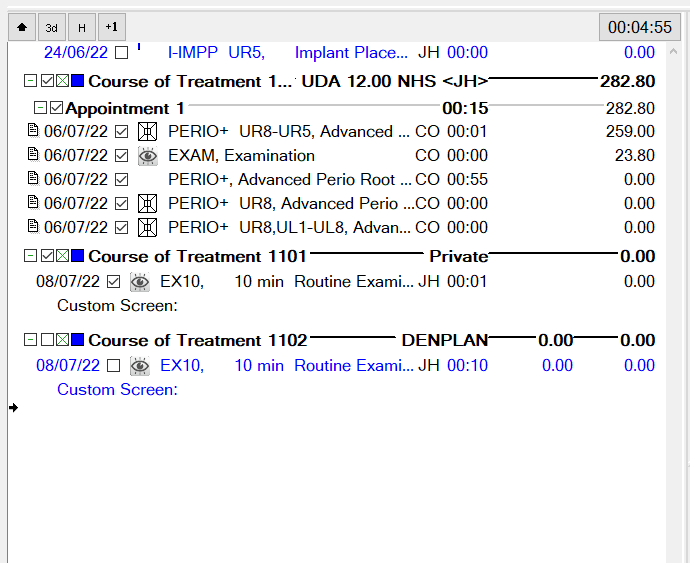Click the 00:04:55 timer button
Viewport: 690px width, 563px height.
pos(640,27)
